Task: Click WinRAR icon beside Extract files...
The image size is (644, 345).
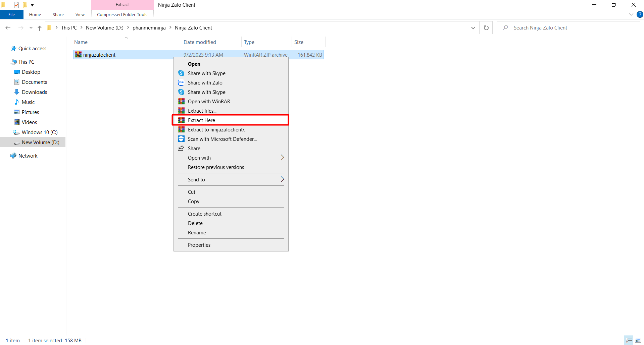Action: pos(181,111)
